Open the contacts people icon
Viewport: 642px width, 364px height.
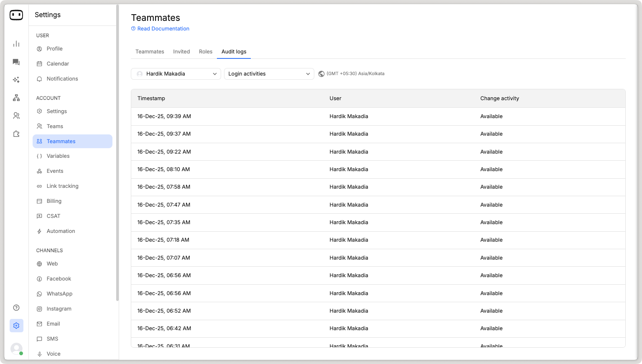(16, 116)
